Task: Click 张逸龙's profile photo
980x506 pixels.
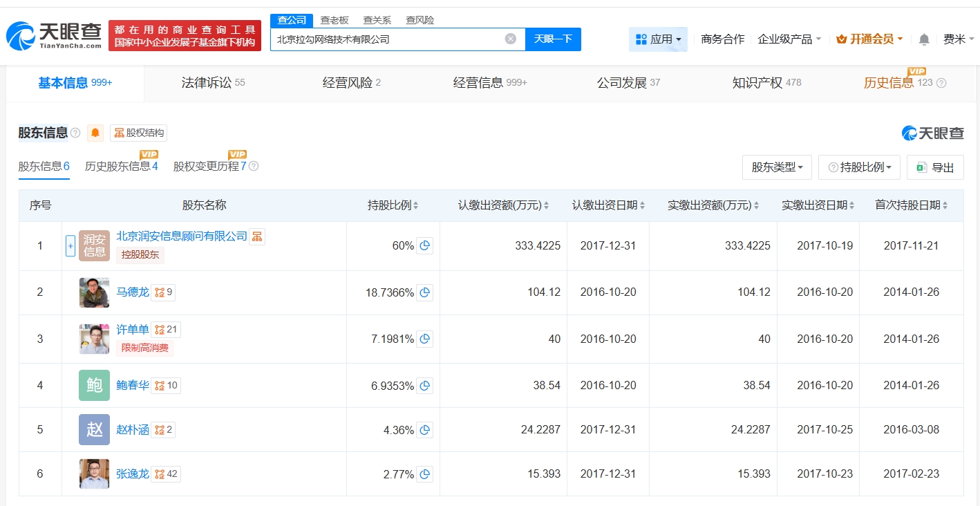Action: [x=94, y=474]
